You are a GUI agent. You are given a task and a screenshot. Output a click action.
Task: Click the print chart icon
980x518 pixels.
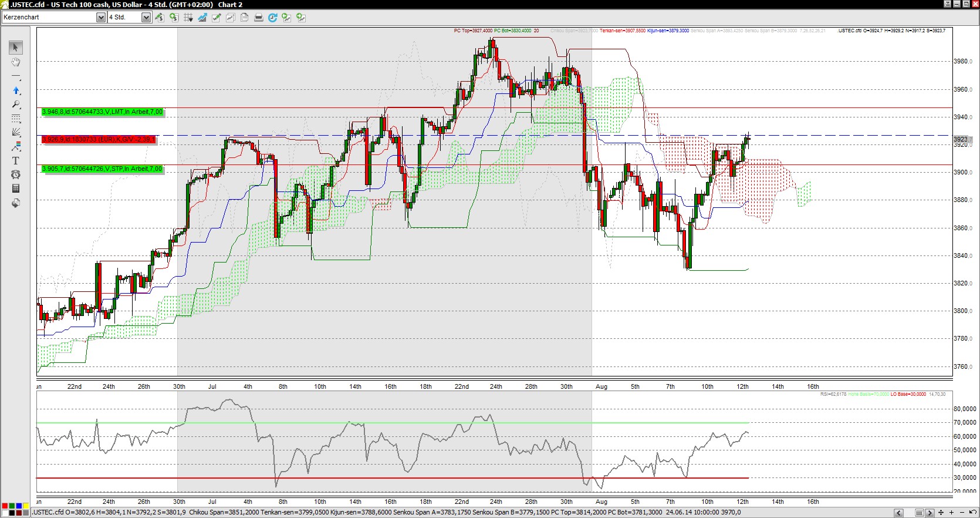[x=258, y=18]
